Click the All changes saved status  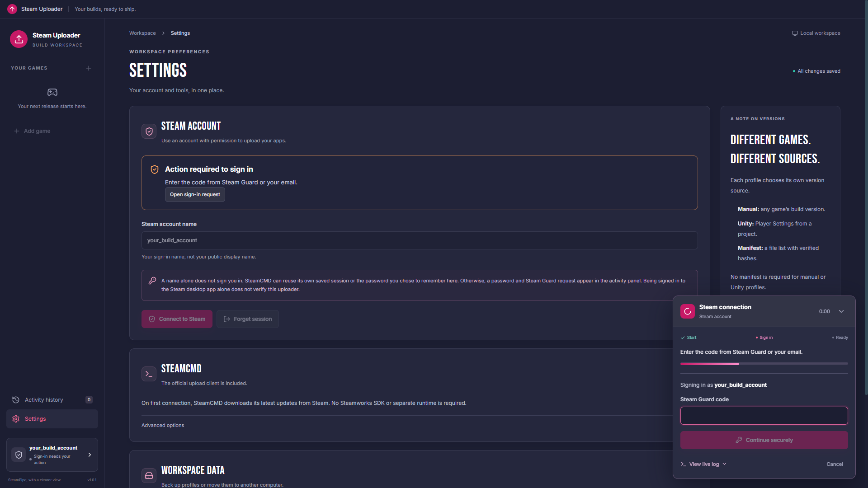[x=816, y=71]
